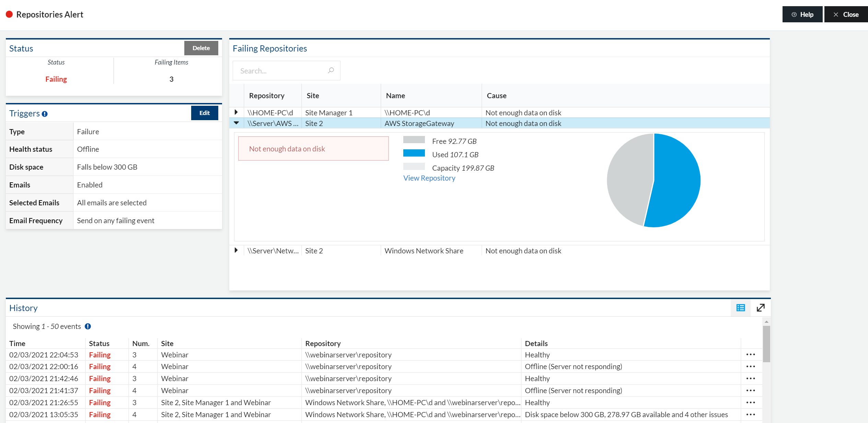This screenshot has height=423, width=868.
Task: Open options for 21:42:46 history event
Action: (x=751, y=379)
